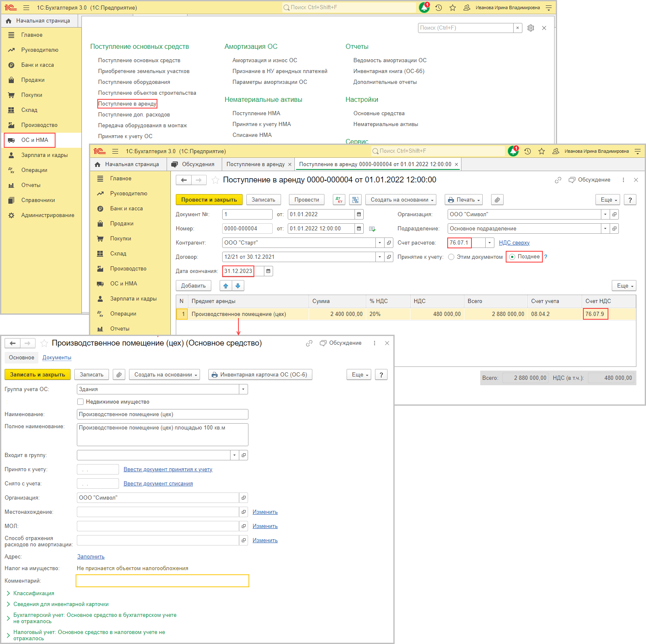Image resolution: width=646 pixels, height=644 pixels.
Task: Open notifications bell in back window
Action: tap(424, 8)
